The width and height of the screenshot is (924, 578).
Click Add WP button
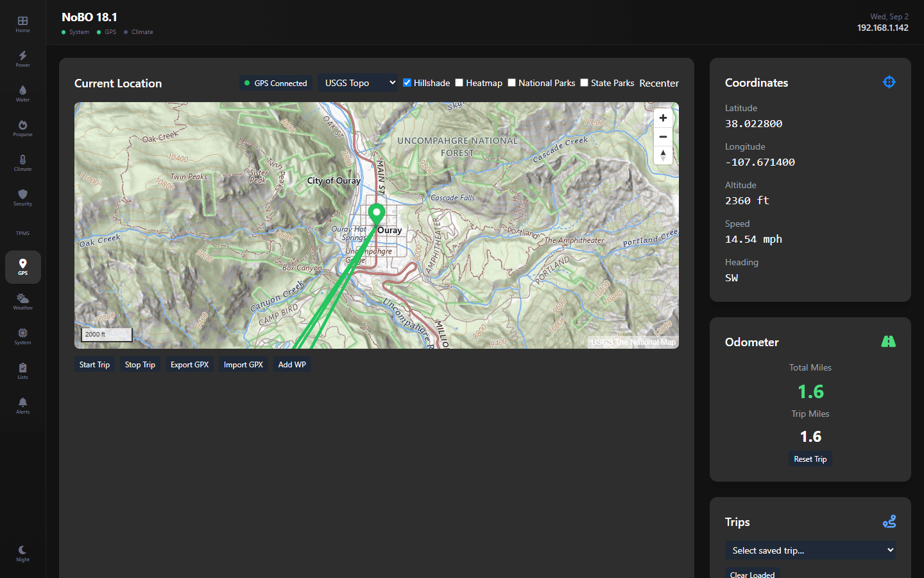click(x=292, y=365)
